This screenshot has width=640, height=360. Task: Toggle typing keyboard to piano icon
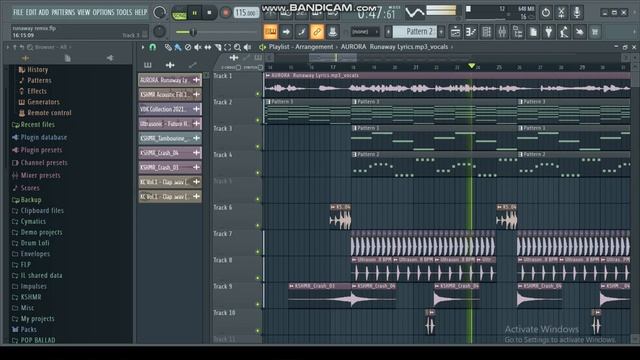pyautogui.click(x=270, y=31)
